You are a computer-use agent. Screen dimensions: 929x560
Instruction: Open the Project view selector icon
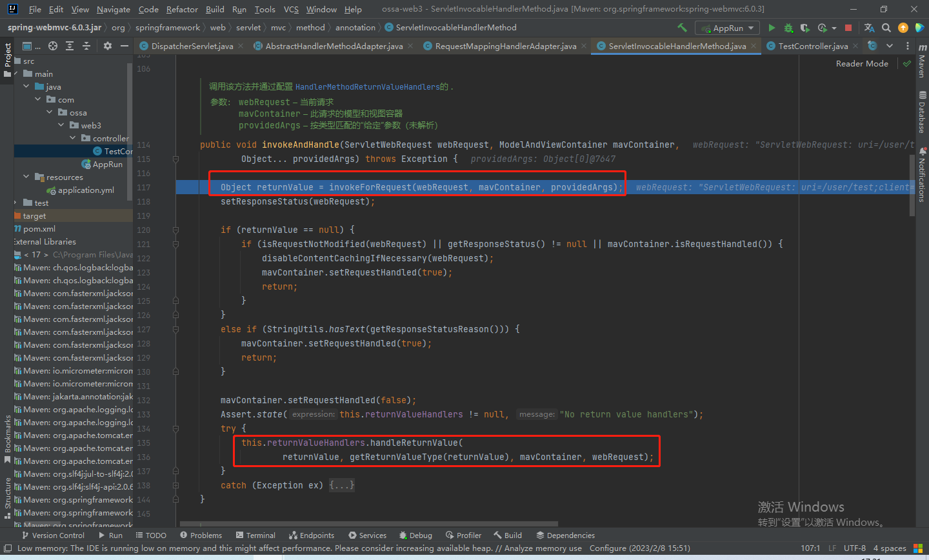(x=31, y=46)
